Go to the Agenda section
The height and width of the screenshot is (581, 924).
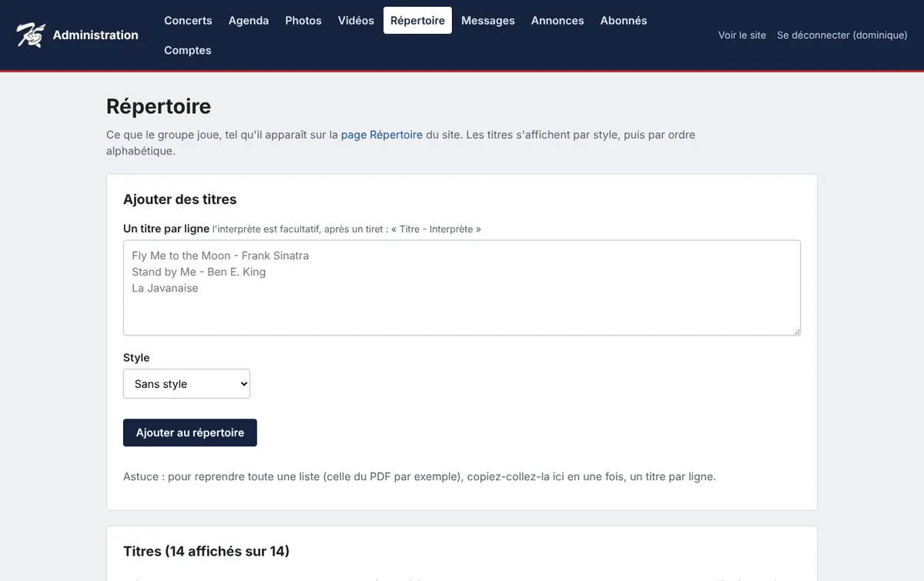249,21
